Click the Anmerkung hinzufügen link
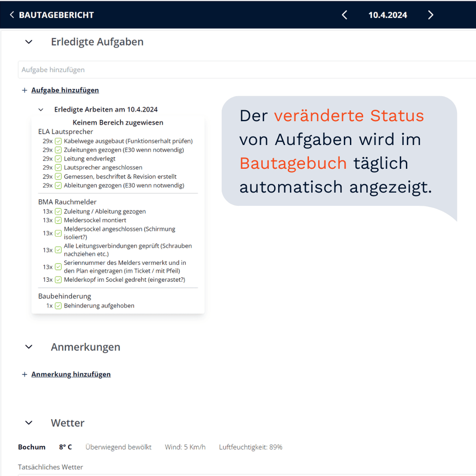476x476 pixels. tap(71, 374)
